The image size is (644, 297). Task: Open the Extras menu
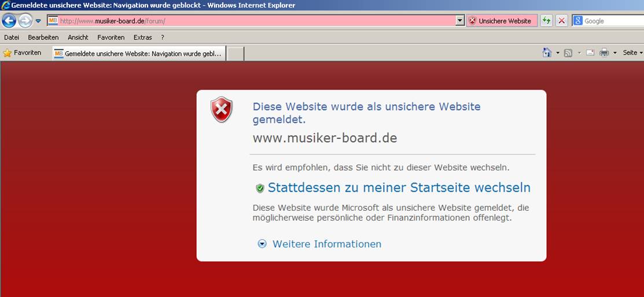tap(142, 38)
